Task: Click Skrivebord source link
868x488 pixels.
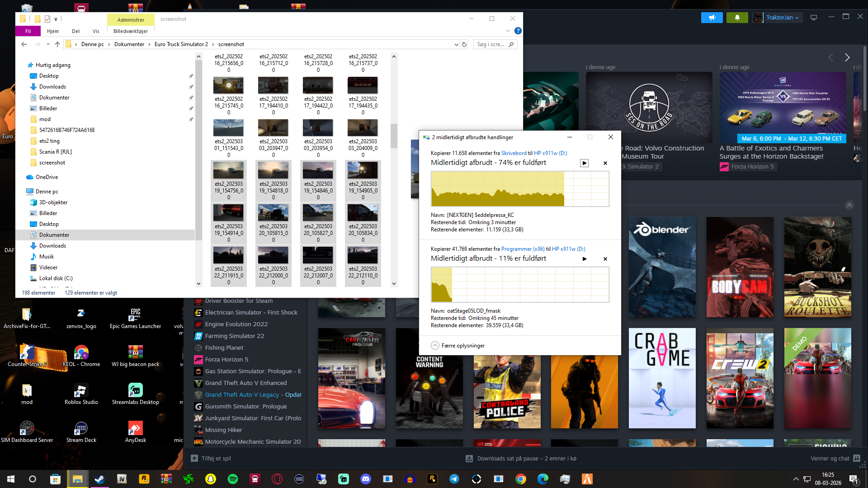Action: point(514,153)
